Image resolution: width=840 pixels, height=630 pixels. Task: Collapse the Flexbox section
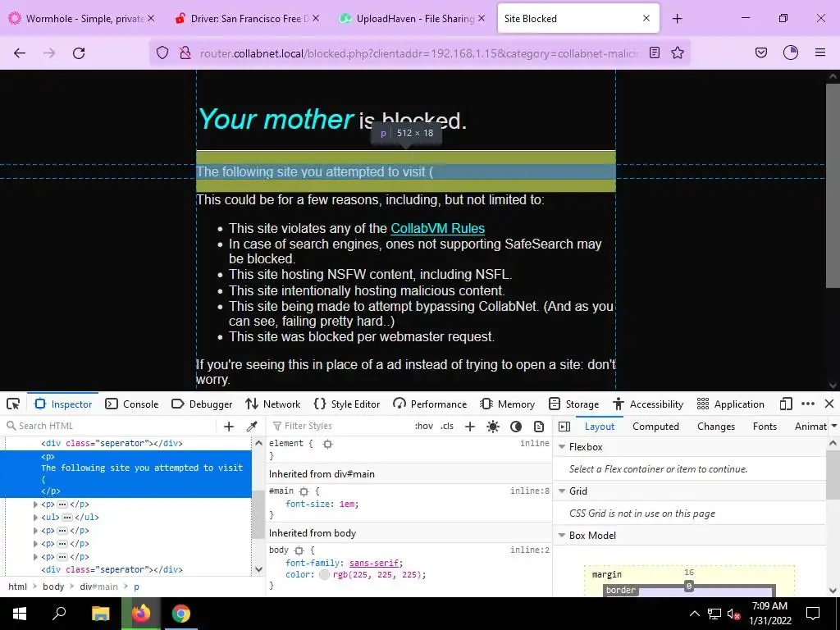pos(562,447)
